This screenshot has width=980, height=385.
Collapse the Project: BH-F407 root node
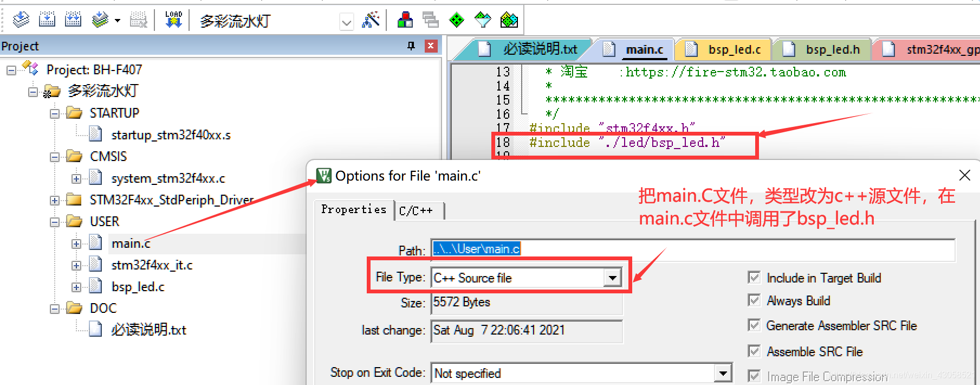[11, 70]
